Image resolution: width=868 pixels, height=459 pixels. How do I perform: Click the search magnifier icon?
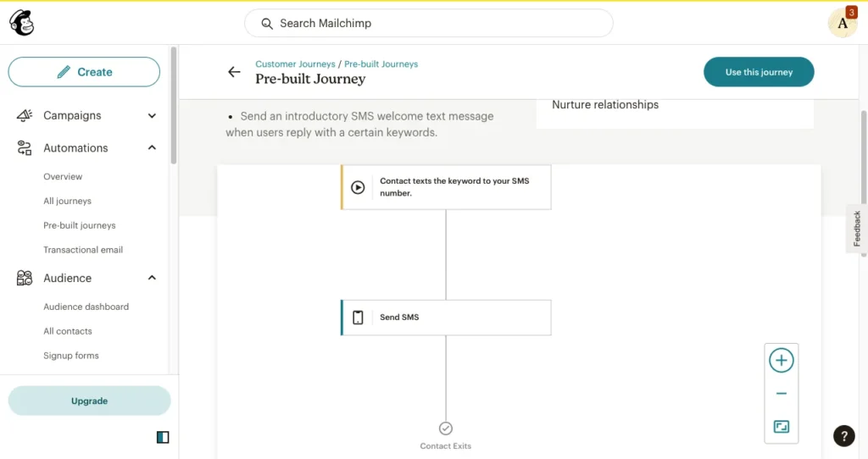click(267, 24)
